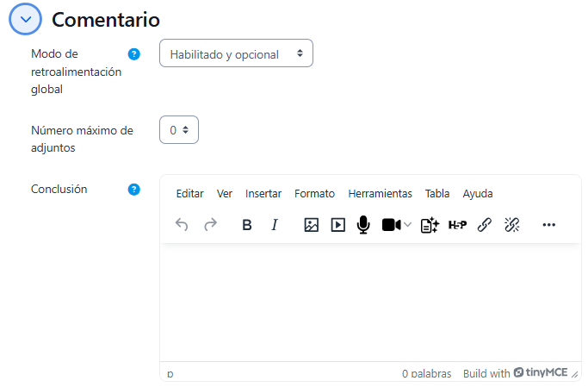Toggle italic formatting
588x387 pixels.
275,225
